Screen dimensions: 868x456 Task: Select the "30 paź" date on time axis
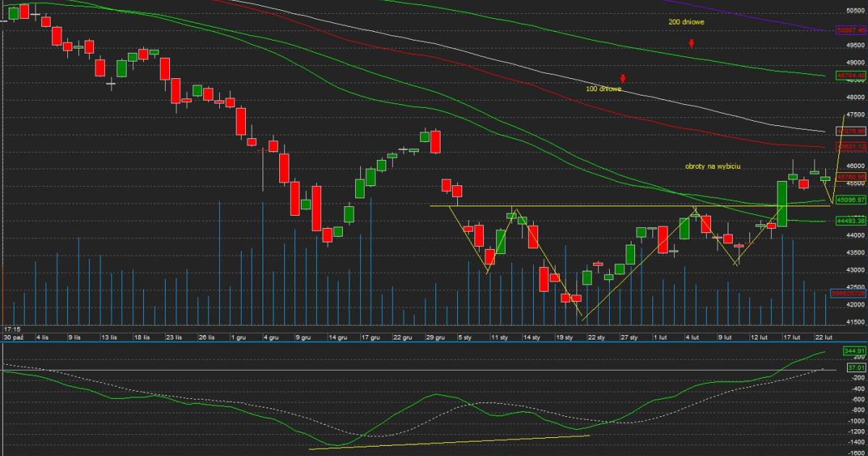point(12,337)
